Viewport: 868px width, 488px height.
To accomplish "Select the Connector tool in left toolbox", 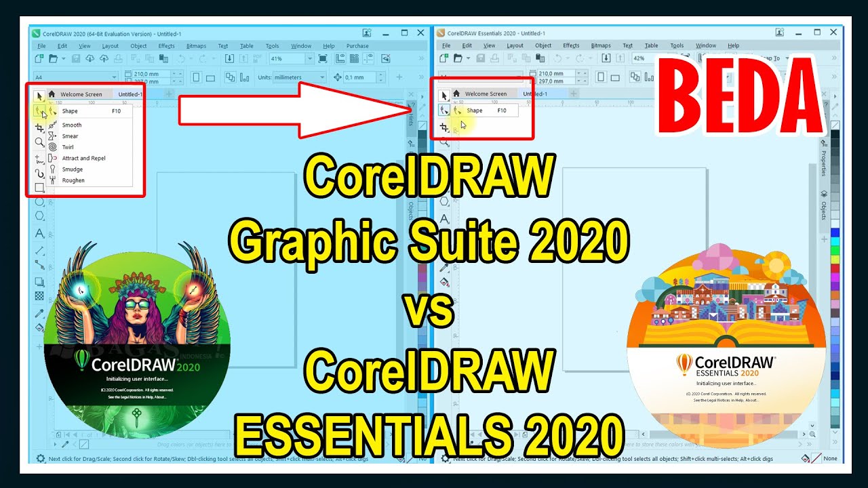I will [39, 265].
